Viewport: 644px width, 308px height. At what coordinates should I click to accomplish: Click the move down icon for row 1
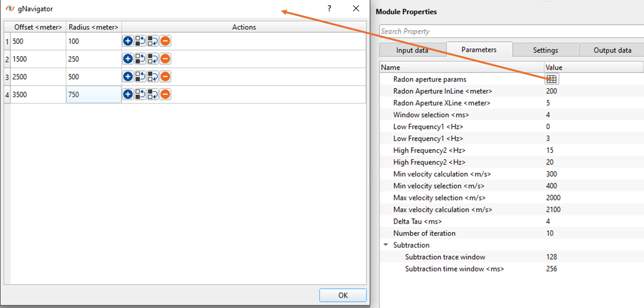153,41
